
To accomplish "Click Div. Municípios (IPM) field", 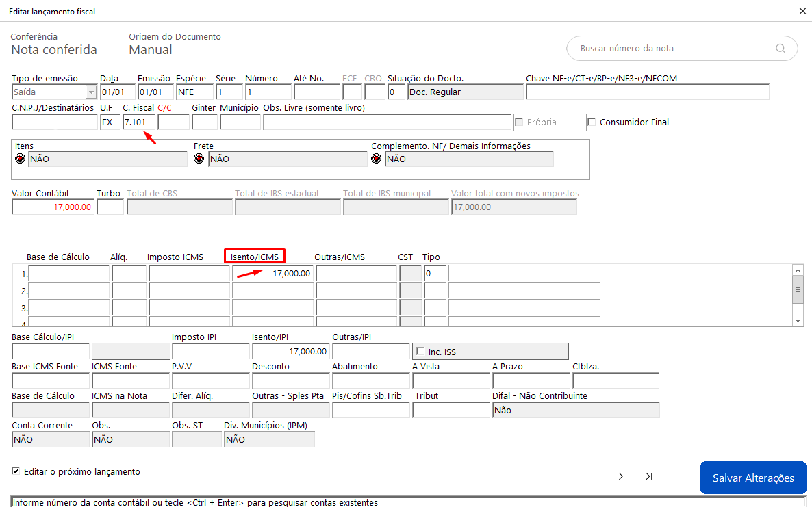I will 269,440.
